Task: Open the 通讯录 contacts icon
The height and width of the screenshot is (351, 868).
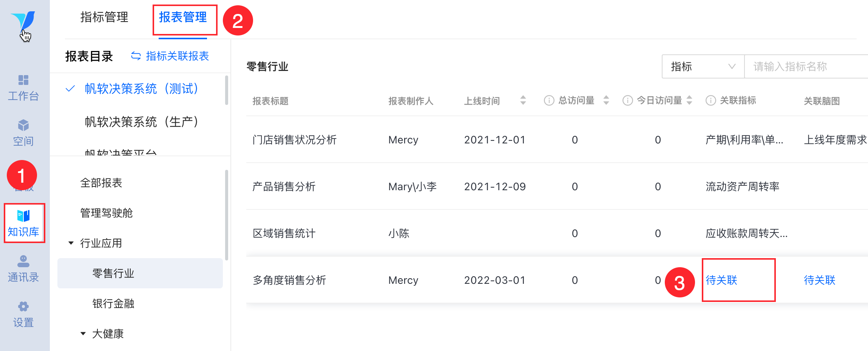Action: 23,261
